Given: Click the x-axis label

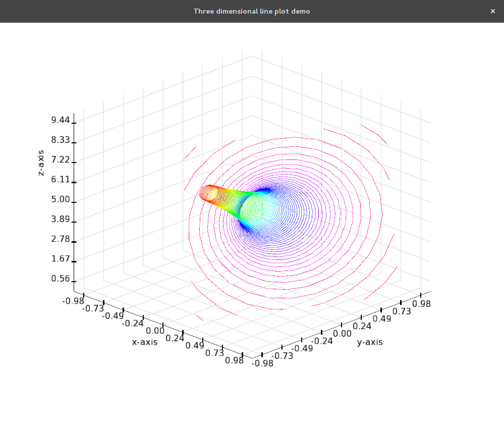Looking at the screenshot, I should [x=145, y=342].
